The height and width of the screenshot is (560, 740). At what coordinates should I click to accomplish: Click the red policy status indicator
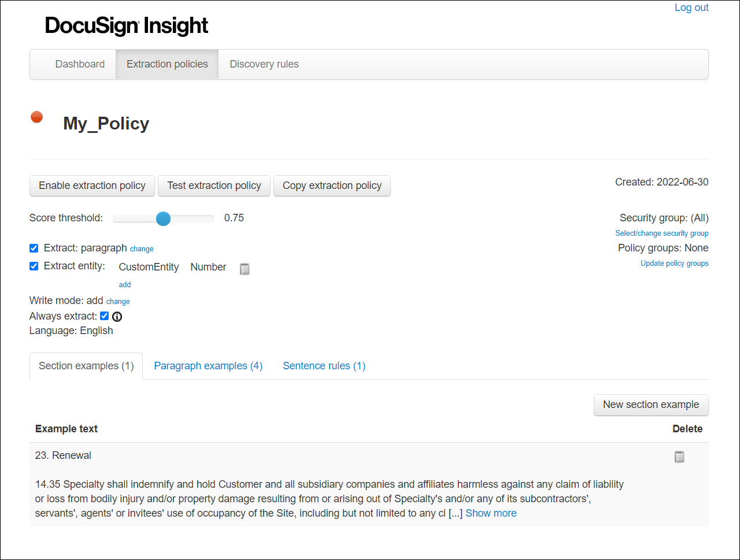click(x=36, y=117)
